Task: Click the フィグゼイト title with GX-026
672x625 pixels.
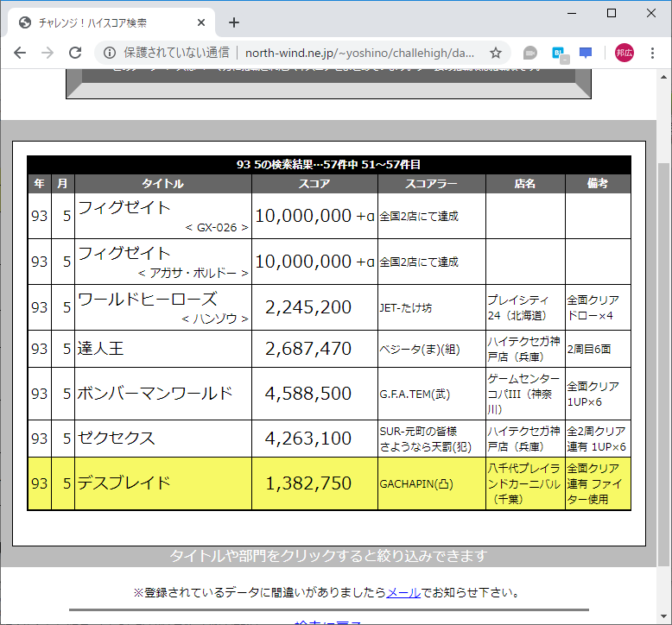Action: 124,207
